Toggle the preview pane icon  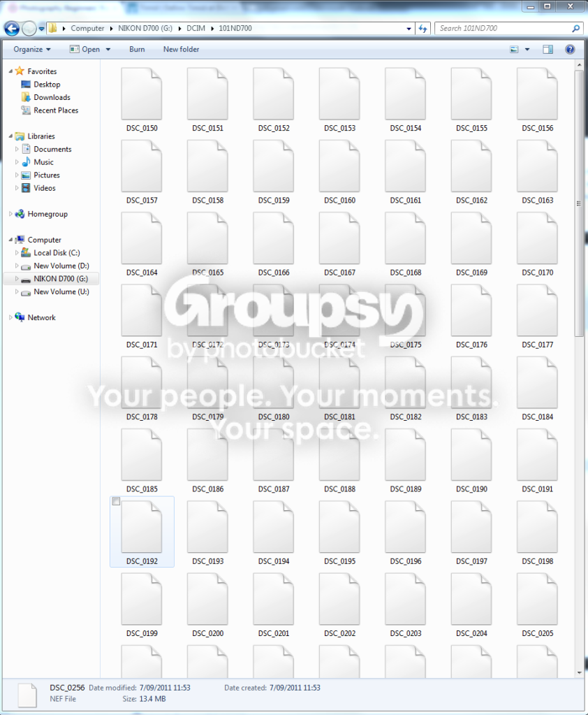click(x=548, y=49)
